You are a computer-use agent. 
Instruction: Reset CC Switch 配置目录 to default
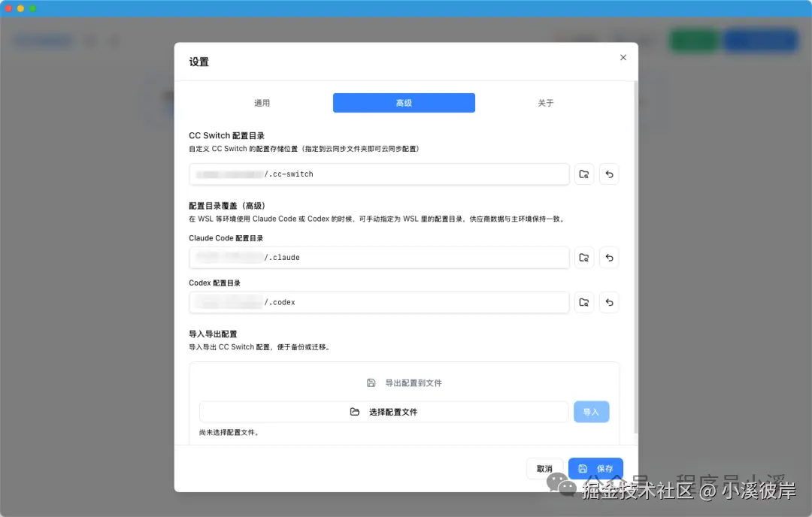tap(609, 174)
